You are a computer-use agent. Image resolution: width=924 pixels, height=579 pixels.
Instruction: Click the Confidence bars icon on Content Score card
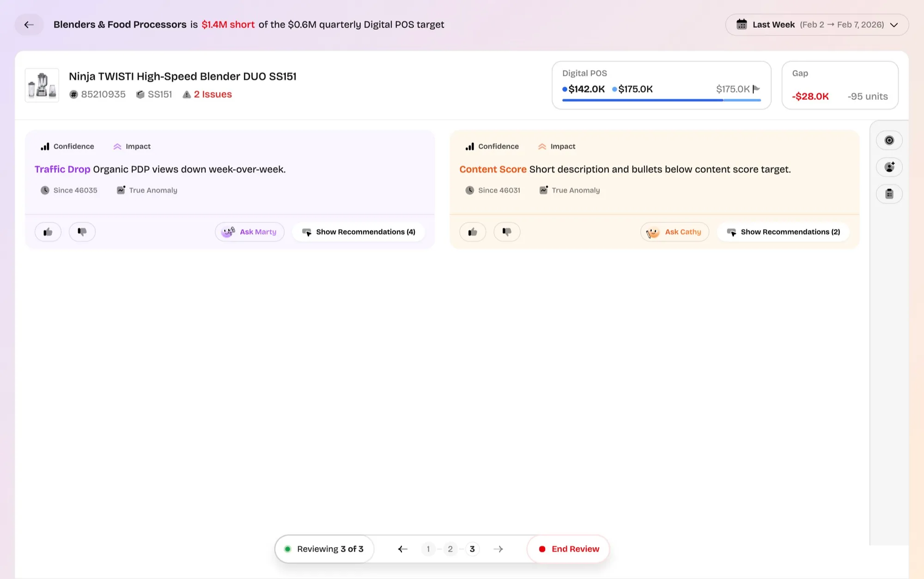click(x=470, y=146)
